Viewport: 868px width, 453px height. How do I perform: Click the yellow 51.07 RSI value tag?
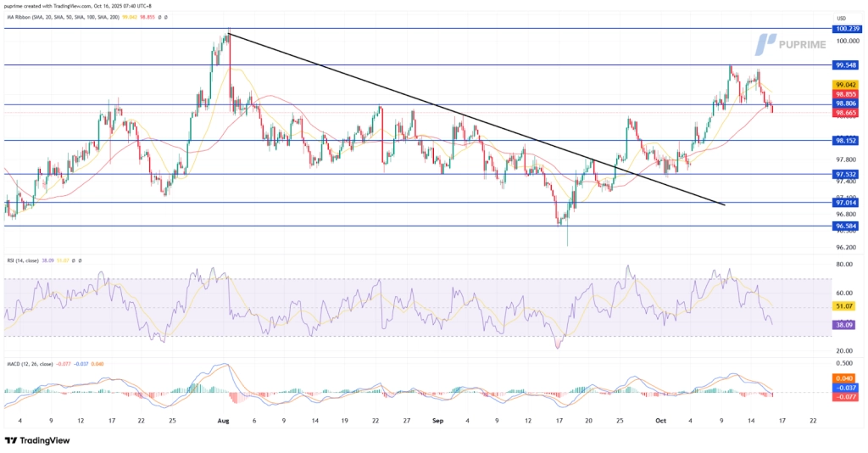846,305
